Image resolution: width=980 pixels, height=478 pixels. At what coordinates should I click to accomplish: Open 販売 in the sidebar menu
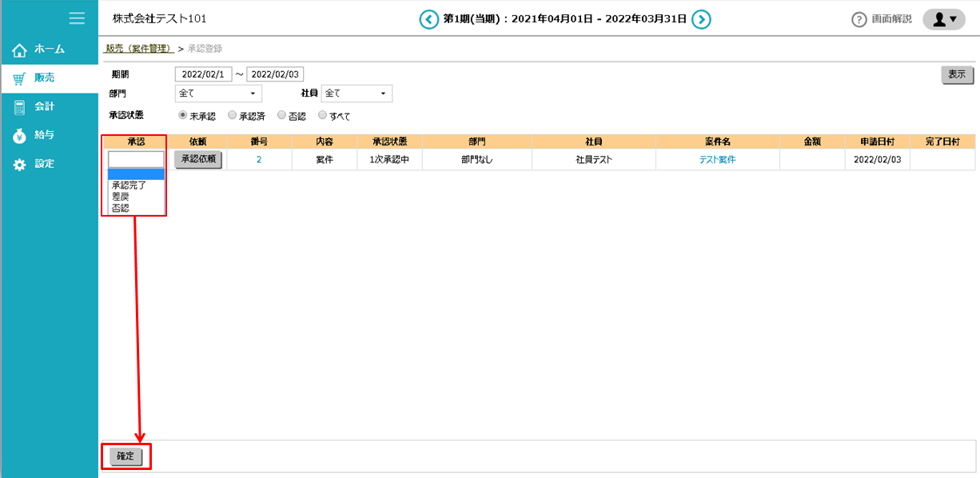coord(45,78)
